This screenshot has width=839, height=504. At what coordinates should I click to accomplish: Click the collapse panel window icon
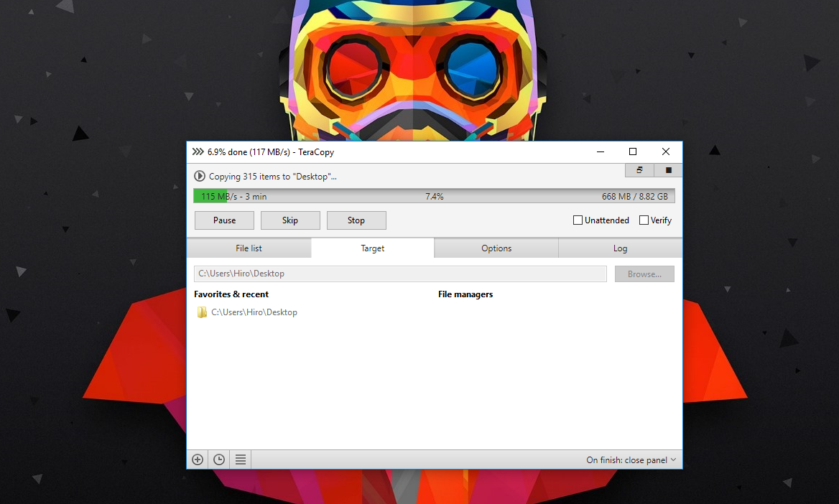[x=639, y=170]
